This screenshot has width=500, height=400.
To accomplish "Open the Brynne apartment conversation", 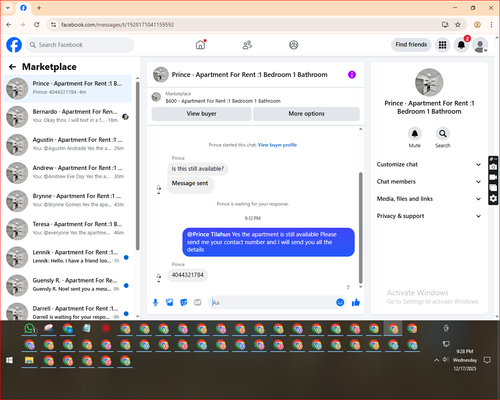I will coord(68,201).
